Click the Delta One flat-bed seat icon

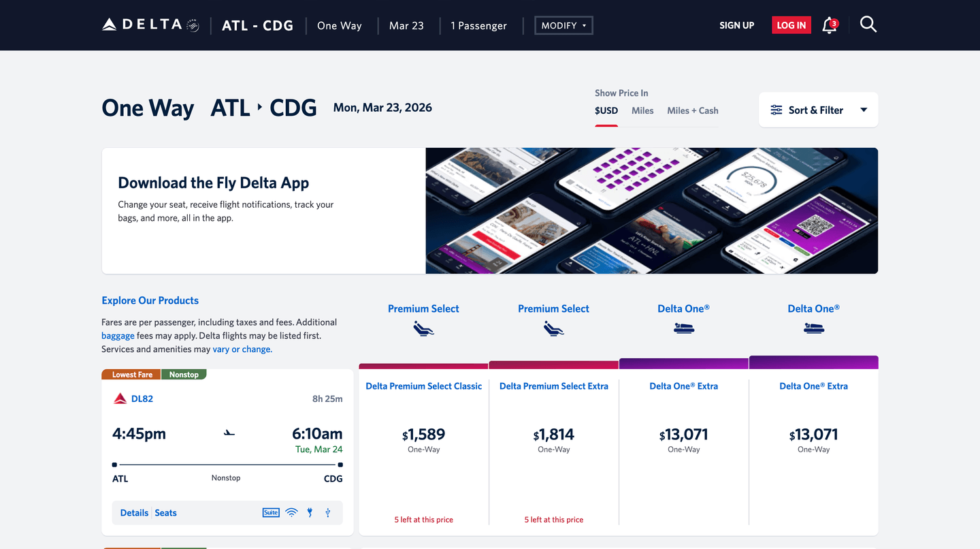point(683,328)
